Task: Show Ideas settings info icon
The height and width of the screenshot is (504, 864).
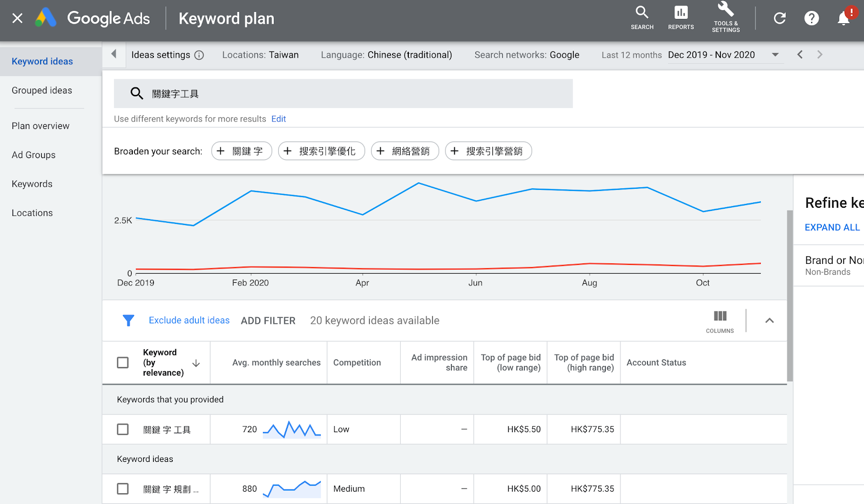Action: (x=199, y=55)
